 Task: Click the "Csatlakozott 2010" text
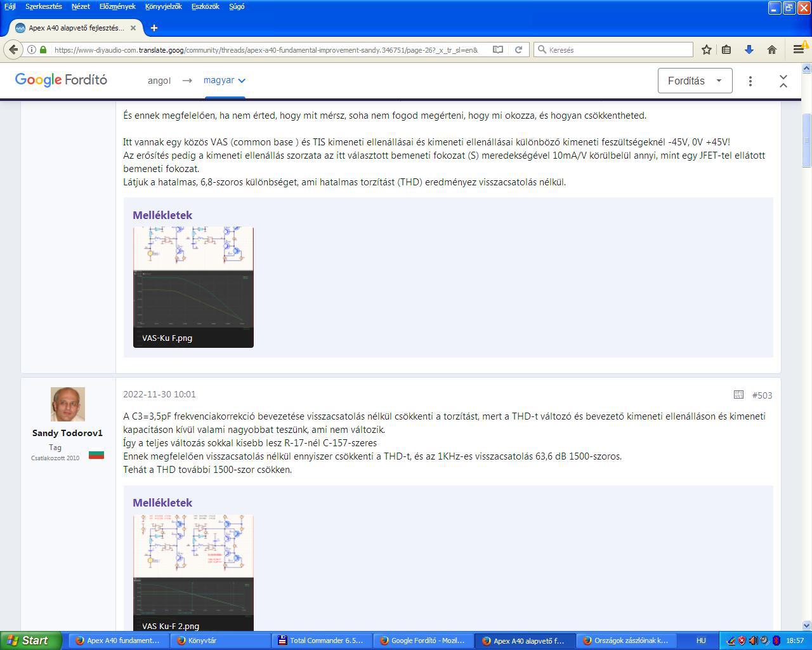pyautogui.click(x=55, y=458)
